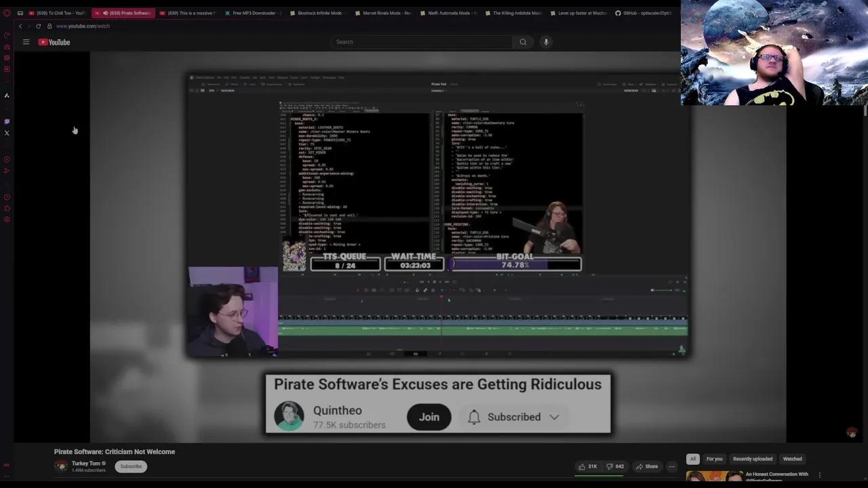Switch to the Killing Antidote Mods tab

click(x=514, y=13)
